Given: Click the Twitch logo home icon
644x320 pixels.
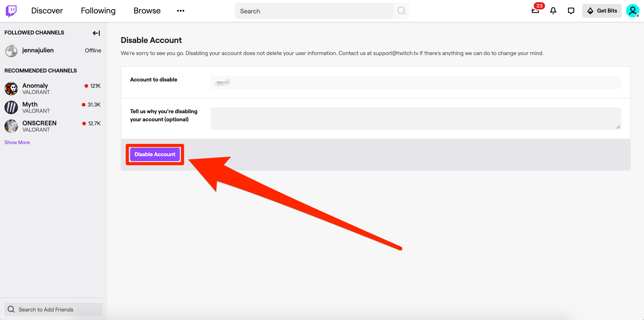Looking at the screenshot, I should click(11, 11).
